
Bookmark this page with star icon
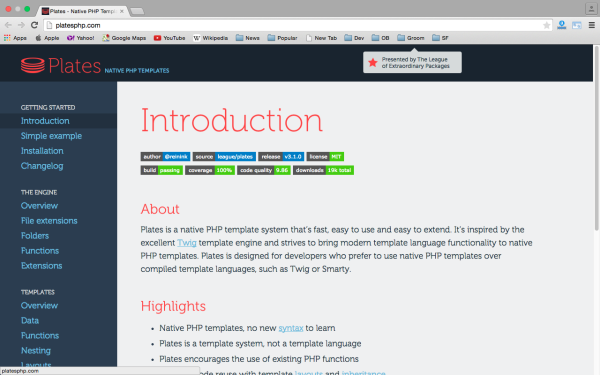546,25
